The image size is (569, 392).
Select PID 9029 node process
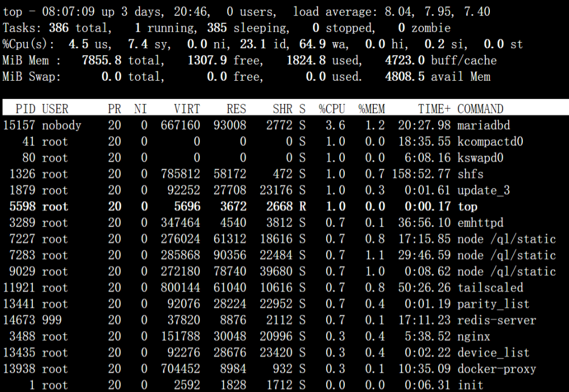(x=22, y=271)
